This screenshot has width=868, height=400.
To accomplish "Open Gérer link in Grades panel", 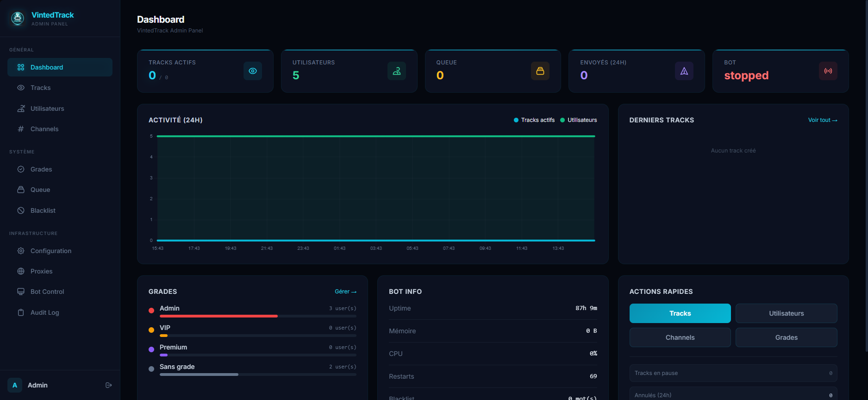I will pyautogui.click(x=345, y=292).
